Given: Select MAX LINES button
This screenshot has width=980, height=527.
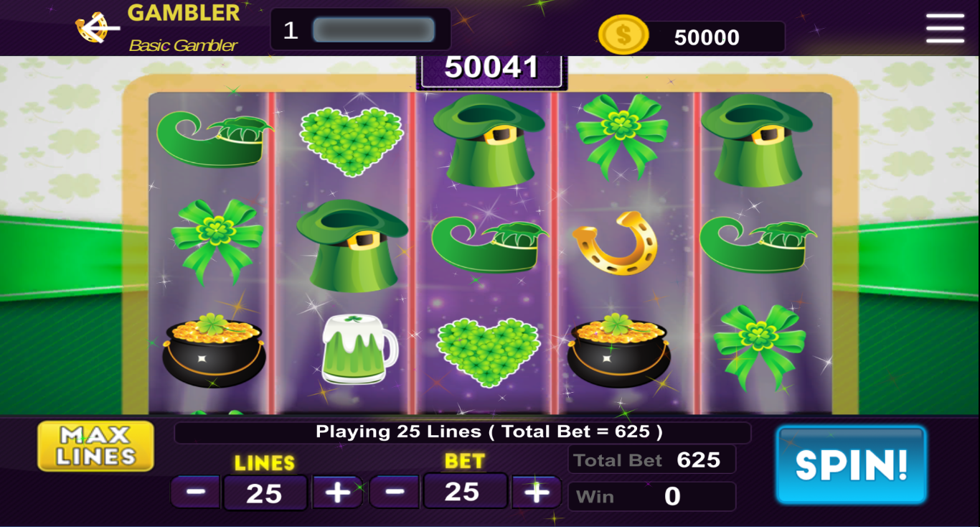Looking at the screenshot, I should 96,446.
